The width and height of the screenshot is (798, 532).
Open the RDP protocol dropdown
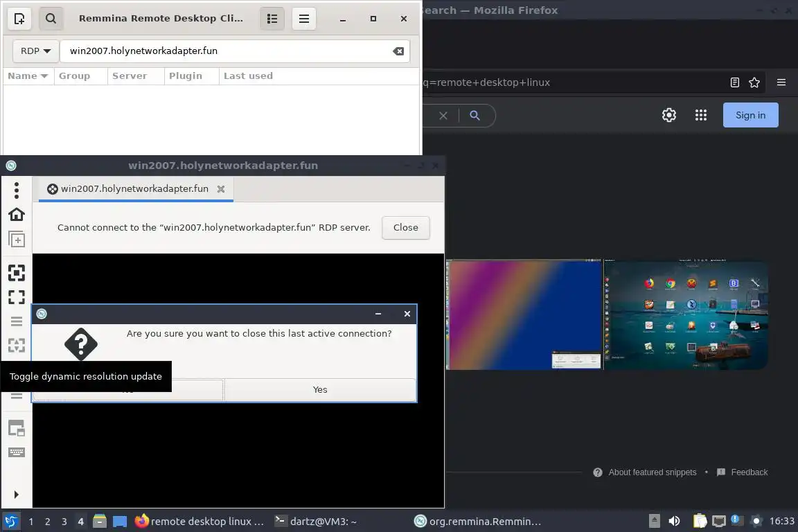point(35,51)
